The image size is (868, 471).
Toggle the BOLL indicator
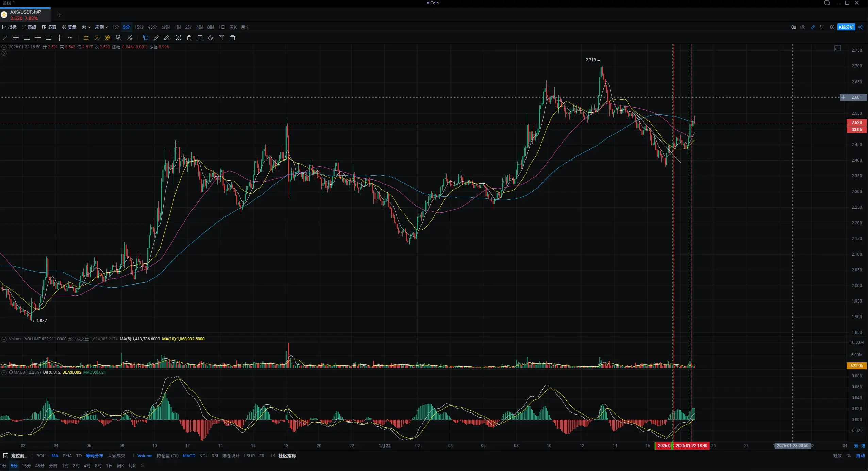coord(42,456)
